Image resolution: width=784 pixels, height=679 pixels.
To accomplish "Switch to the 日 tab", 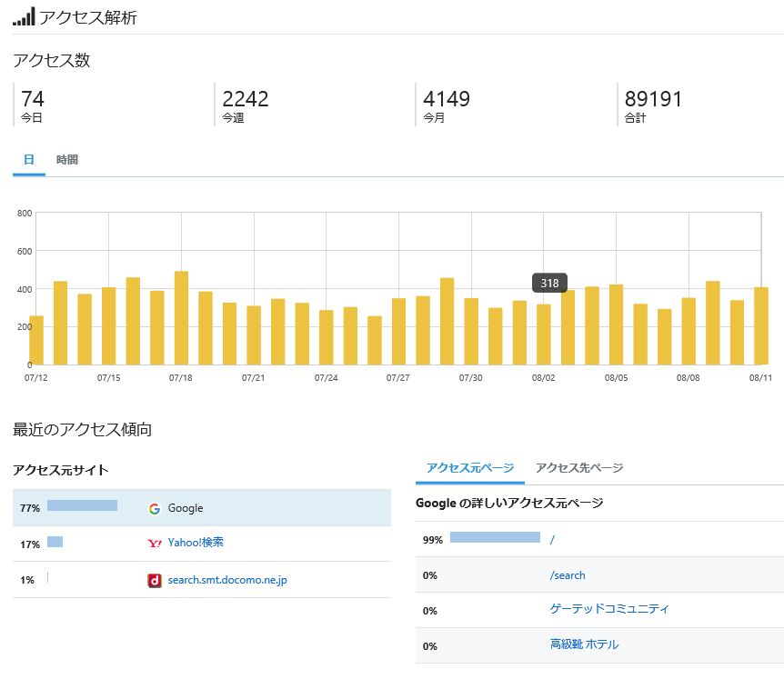I will coord(29,159).
